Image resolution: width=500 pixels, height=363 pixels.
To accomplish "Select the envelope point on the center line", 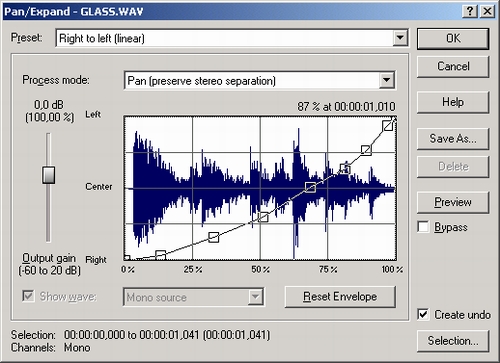I will (310, 187).
